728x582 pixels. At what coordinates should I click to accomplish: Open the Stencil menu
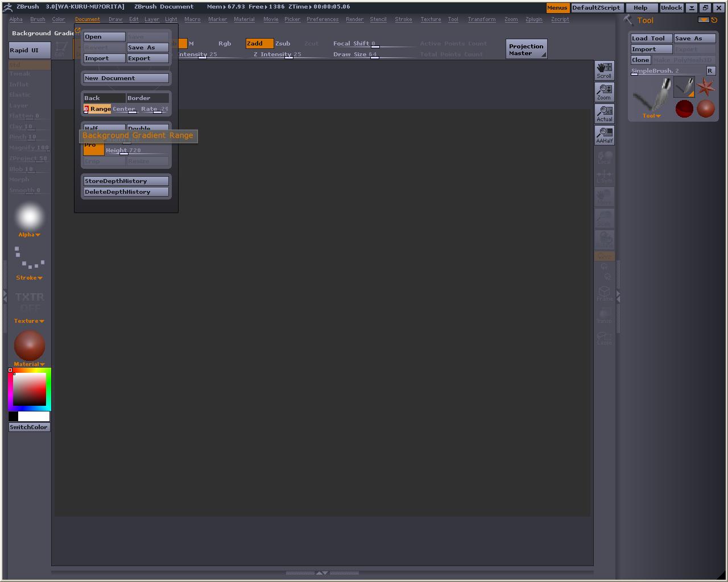click(378, 19)
